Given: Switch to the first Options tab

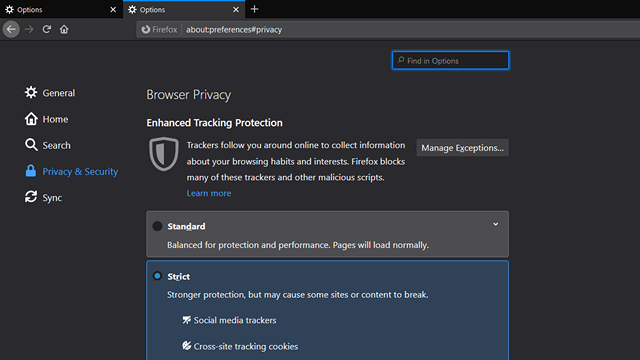Looking at the screenshot, I should 61,9.
